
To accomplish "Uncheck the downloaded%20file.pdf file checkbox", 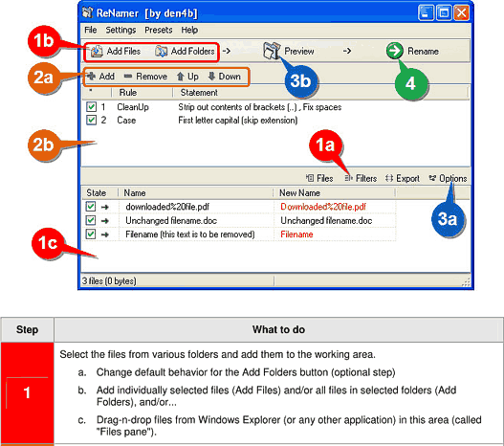I will (x=91, y=207).
